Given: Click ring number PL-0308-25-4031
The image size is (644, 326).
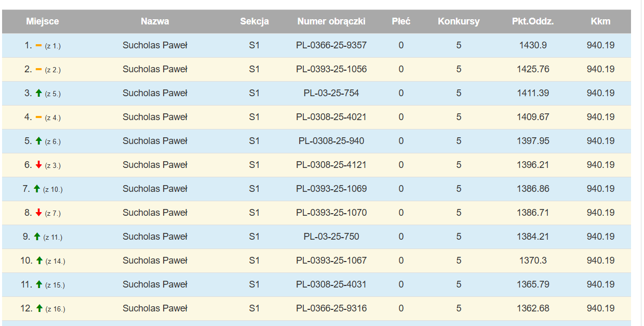Looking at the screenshot, I should click(x=331, y=284).
